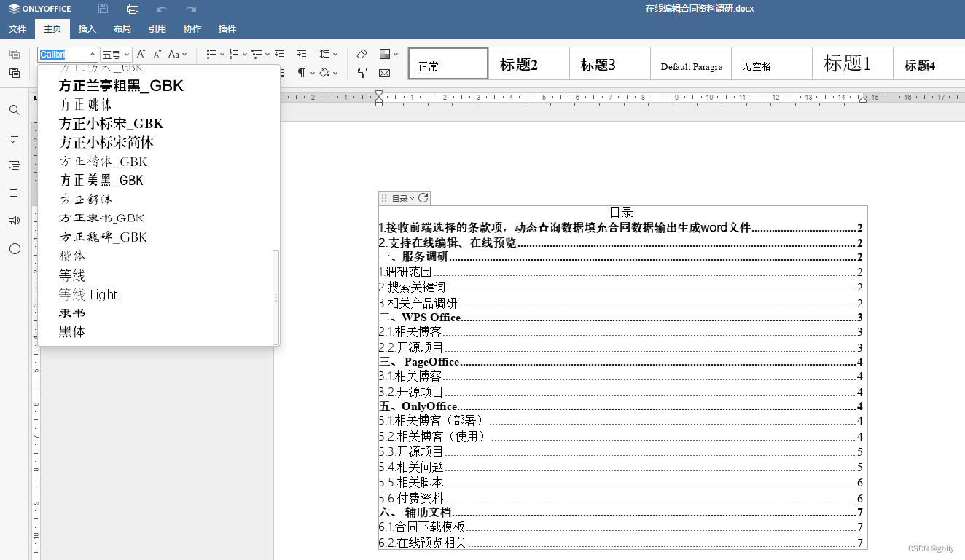Expand the numbered list style arrow
The width and height of the screenshot is (965, 560).
click(x=244, y=54)
